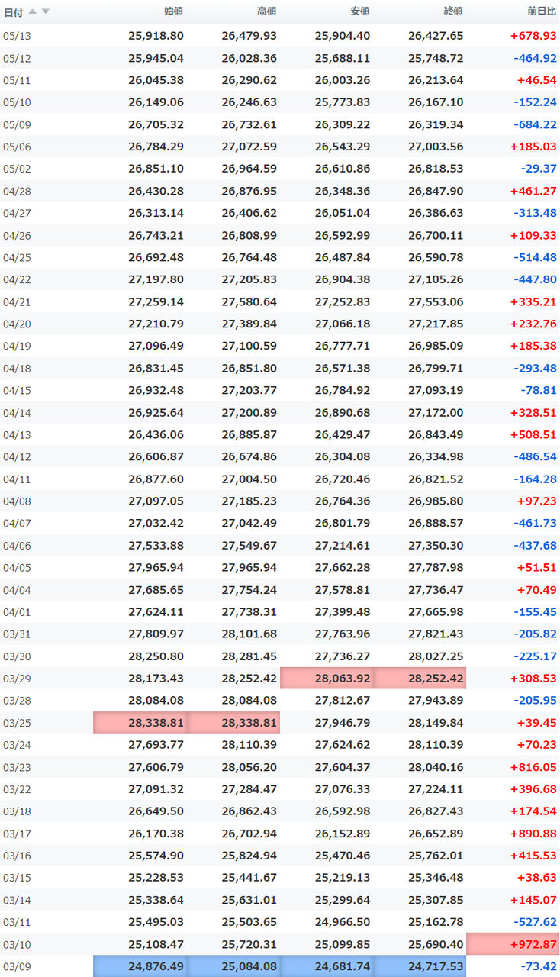Click the opening price 25,945.04
560x977 pixels.
(156, 58)
